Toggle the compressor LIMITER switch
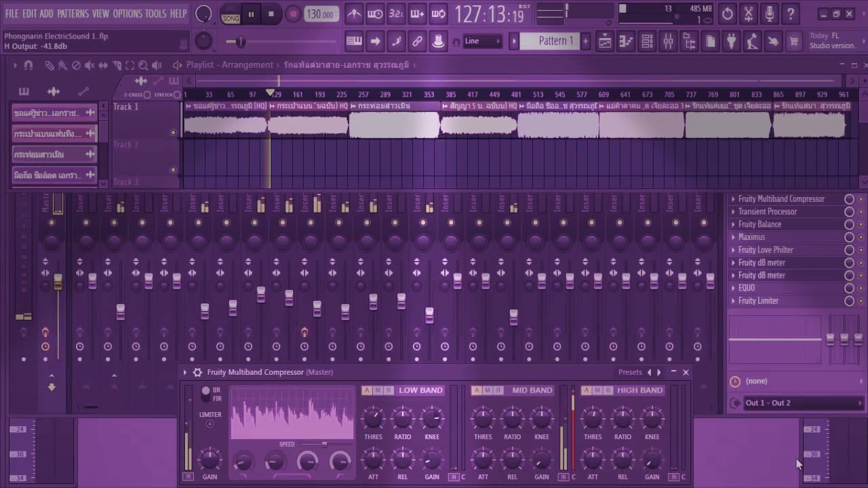Screen dimensions: 868x488 click(x=210, y=424)
